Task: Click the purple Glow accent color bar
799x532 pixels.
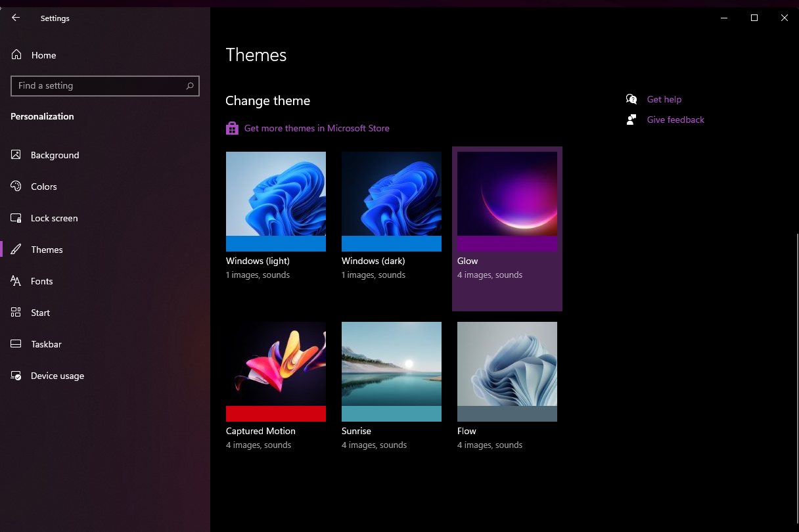Action: (x=507, y=244)
